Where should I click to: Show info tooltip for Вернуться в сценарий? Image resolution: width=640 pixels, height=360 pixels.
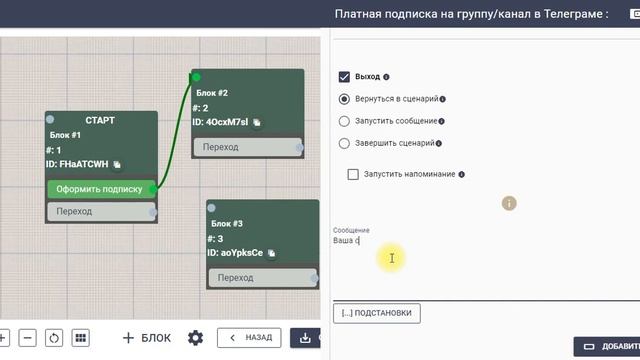pyautogui.click(x=442, y=99)
